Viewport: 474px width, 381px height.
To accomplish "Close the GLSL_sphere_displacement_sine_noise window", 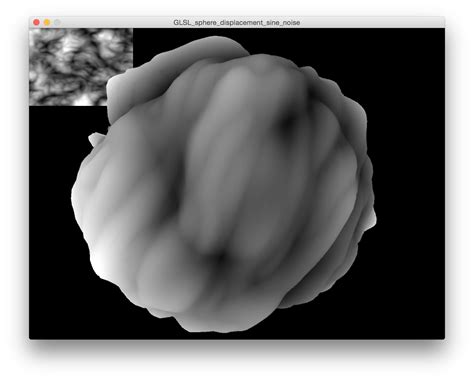I will 37,22.
